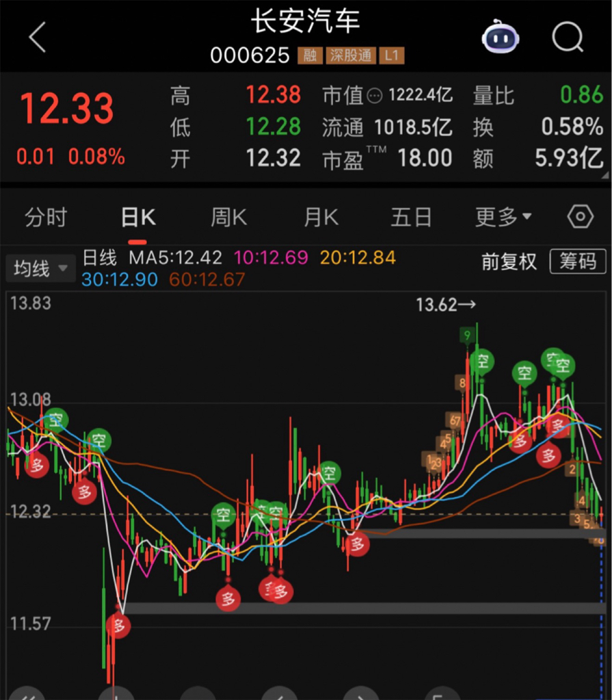Tap the opening price 12.32 in header

pyautogui.click(x=274, y=159)
